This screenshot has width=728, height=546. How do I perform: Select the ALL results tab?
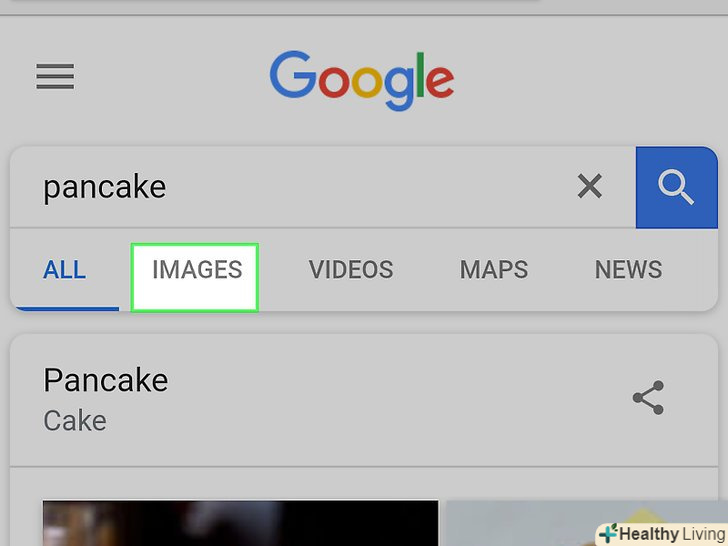click(64, 270)
